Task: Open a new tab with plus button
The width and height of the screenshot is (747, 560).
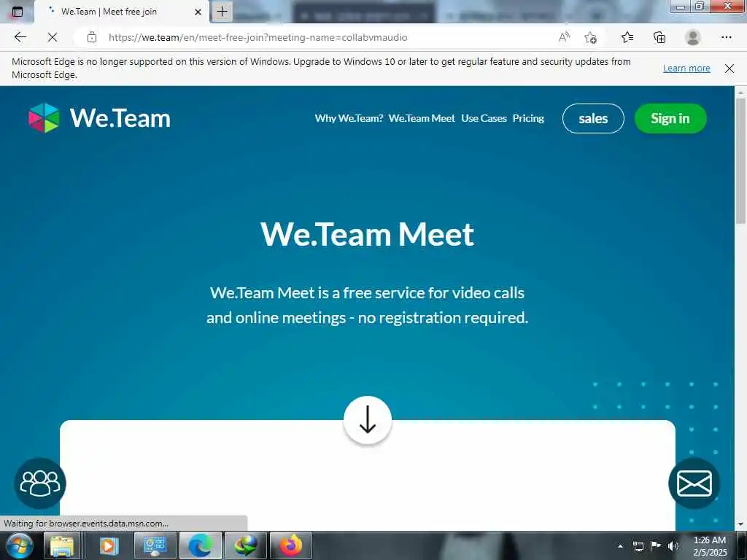Action: click(x=222, y=12)
